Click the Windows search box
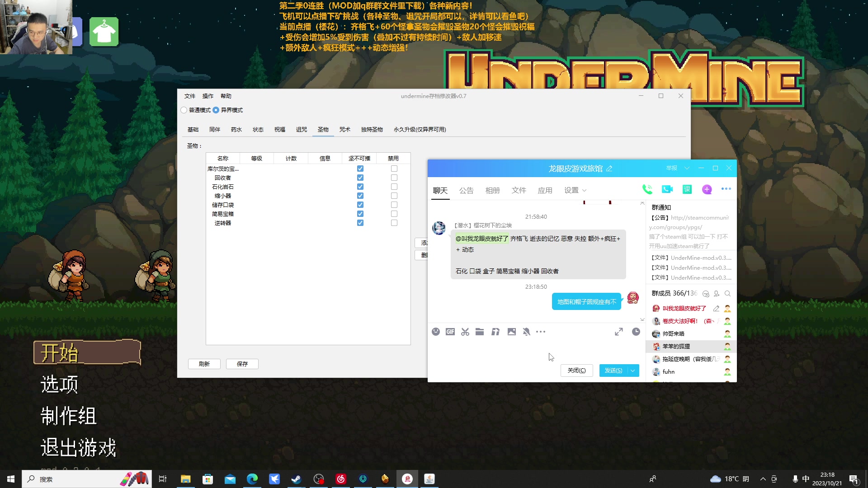The width and height of the screenshot is (868, 488). pos(87,479)
